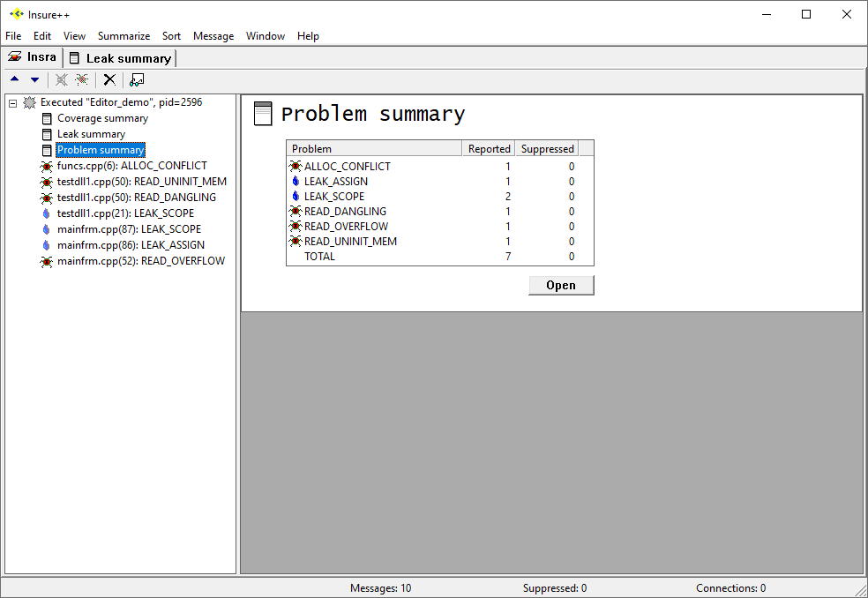Image resolution: width=868 pixels, height=598 pixels.
Task: Click the leak drop icon beside mainfrm.cpp(86)
Action: coord(47,245)
